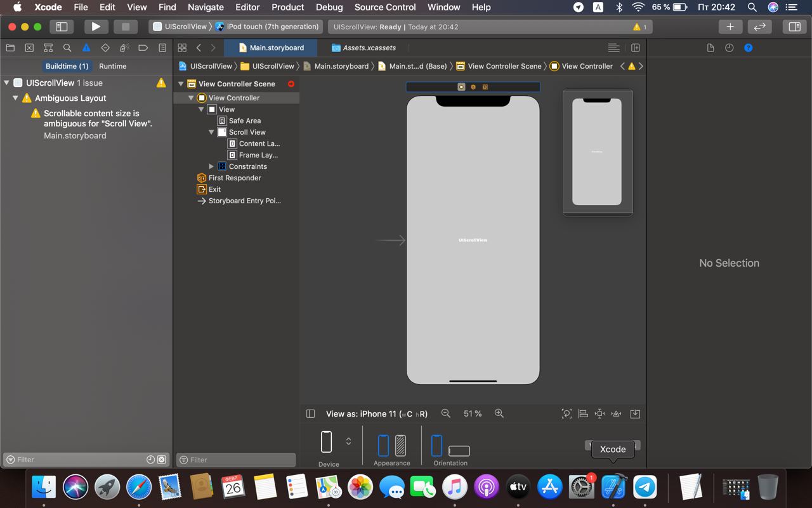
Task: Collapse the Scroll View tree item
Action: pyautogui.click(x=211, y=132)
